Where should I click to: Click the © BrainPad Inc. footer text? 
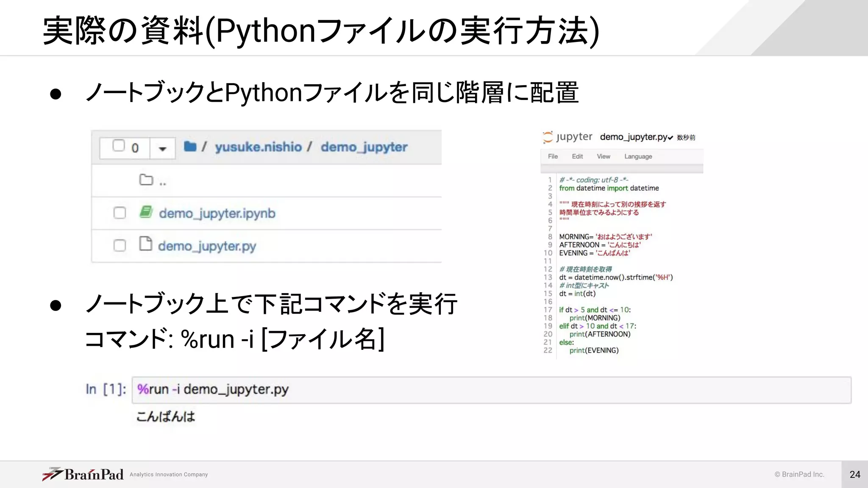pyautogui.click(x=799, y=474)
